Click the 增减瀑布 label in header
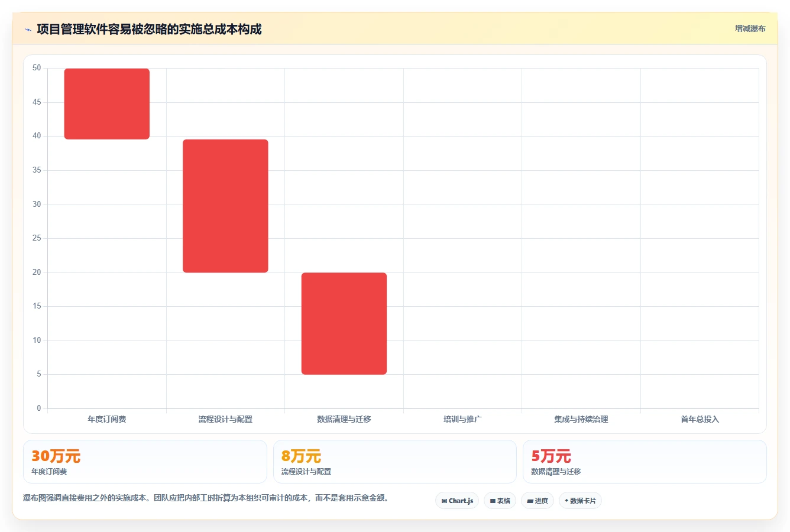The image size is (790, 532). coord(750,28)
